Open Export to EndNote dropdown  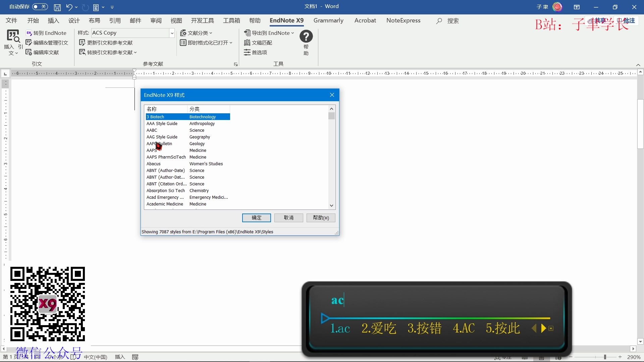pos(269,33)
